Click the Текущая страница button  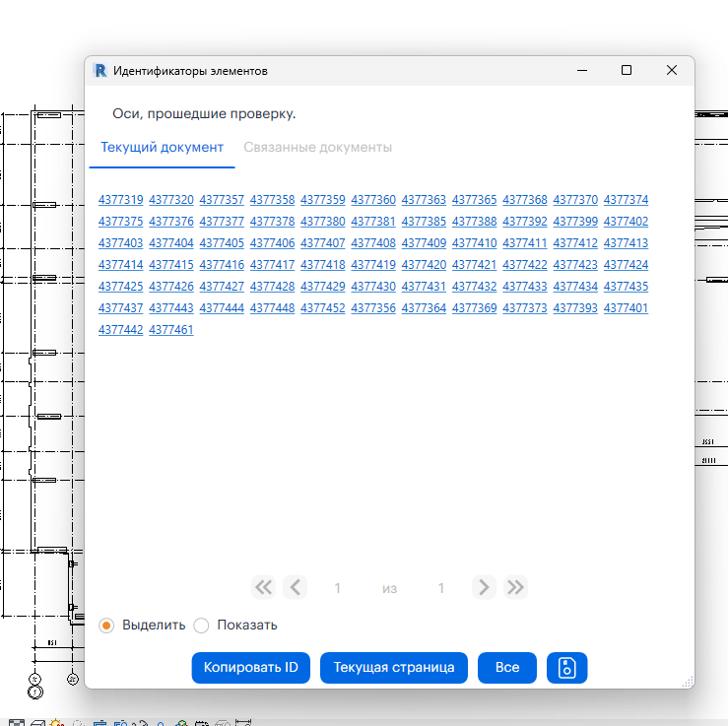click(x=394, y=668)
